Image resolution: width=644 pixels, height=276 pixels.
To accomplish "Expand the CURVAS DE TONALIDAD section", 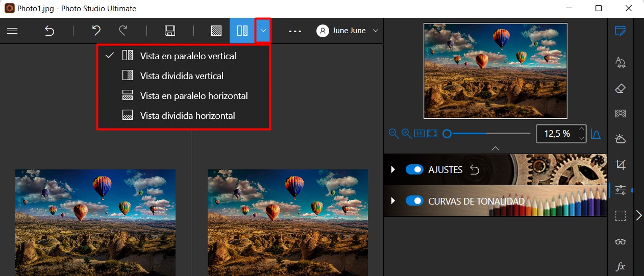I will tap(393, 201).
